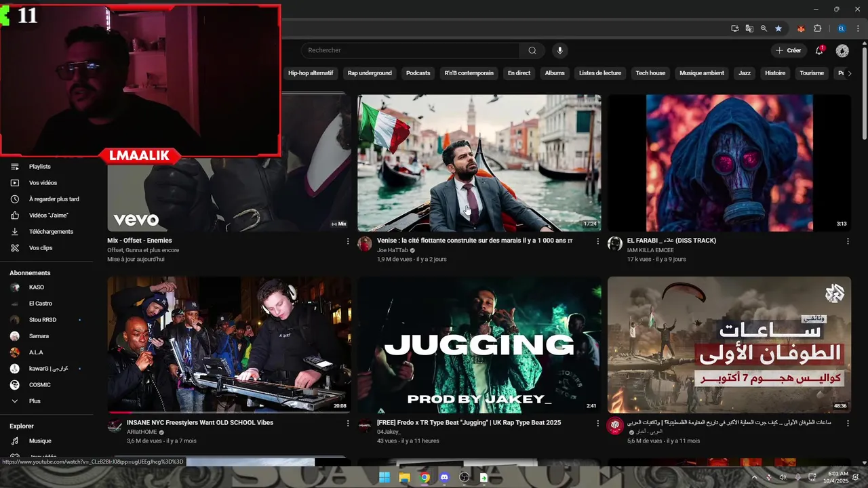Open the Chrome profile EL avatar

point(842,28)
